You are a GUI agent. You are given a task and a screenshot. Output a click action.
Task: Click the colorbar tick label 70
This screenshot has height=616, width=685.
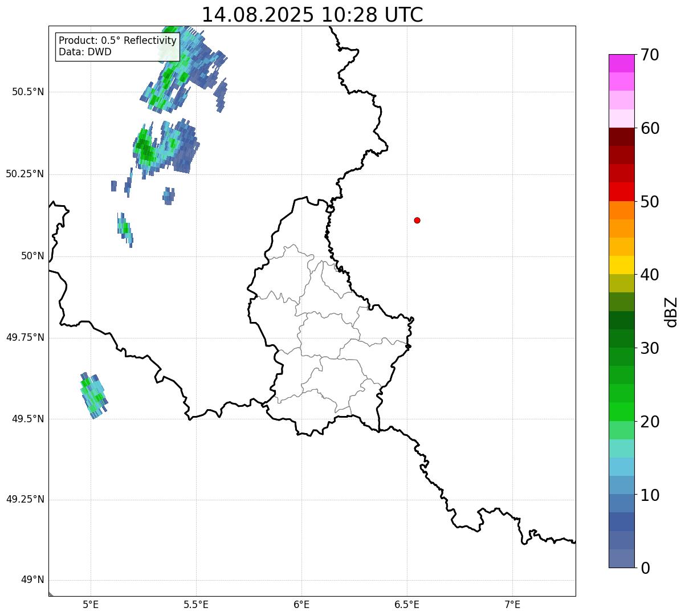pyautogui.click(x=650, y=55)
